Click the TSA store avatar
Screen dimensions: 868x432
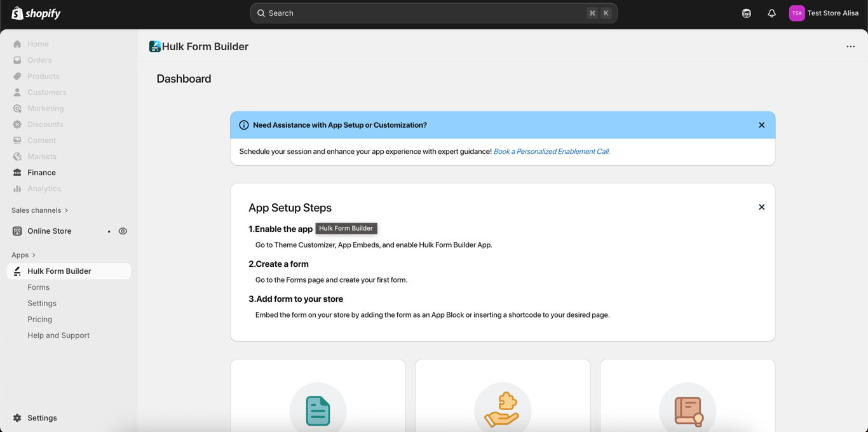[x=797, y=13]
